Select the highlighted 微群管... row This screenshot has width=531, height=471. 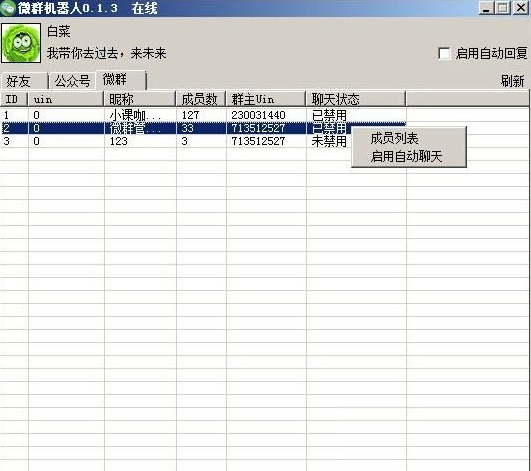(203, 128)
